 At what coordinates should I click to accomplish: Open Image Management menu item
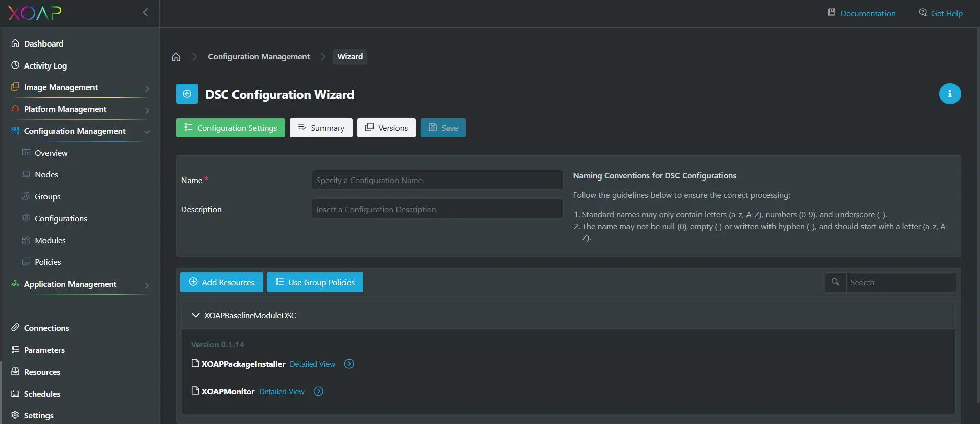point(60,87)
